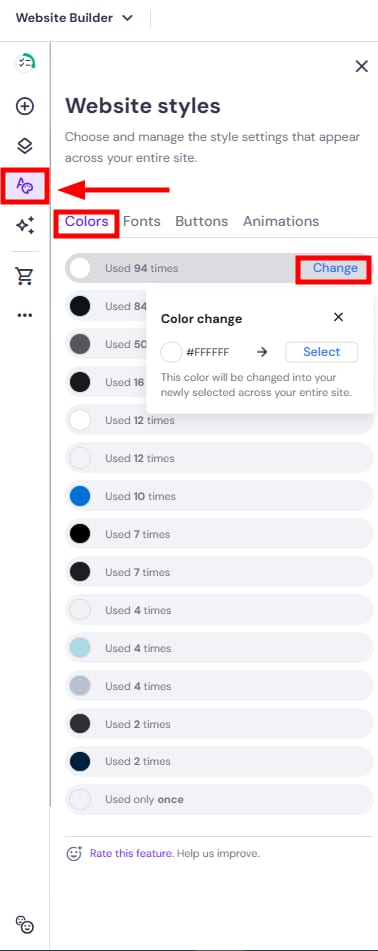This screenshot has height=951, width=378.
Task: Open the Animations tab
Action: [x=281, y=221]
